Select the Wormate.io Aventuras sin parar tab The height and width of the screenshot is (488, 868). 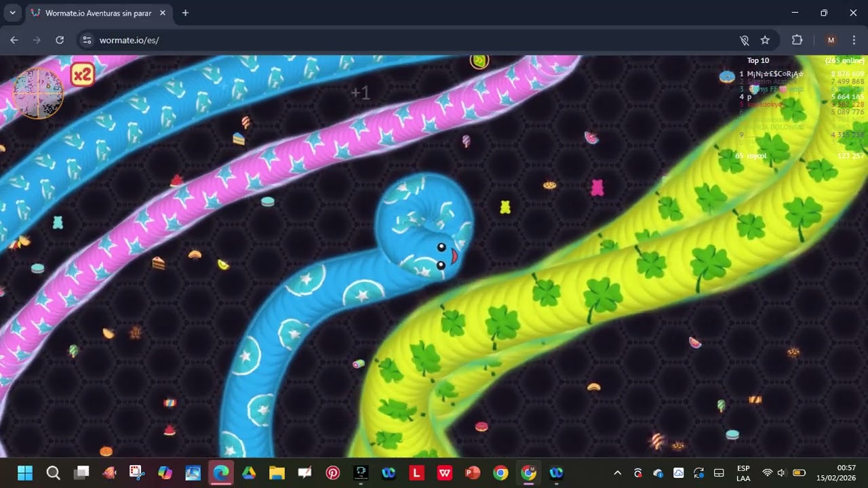pyautogui.click(x=98, y=13)
